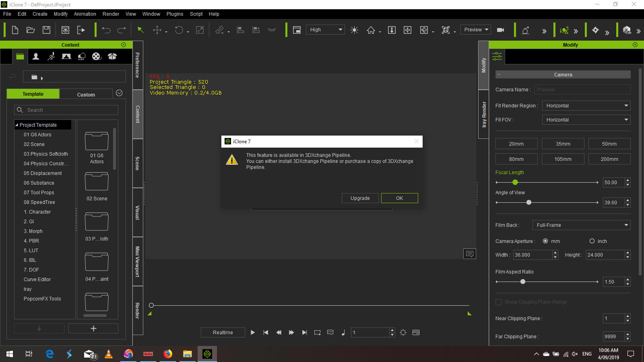Open File Explorer from the taskbar
This screenshot has height=362, width=644.
[x=188, y=354]
